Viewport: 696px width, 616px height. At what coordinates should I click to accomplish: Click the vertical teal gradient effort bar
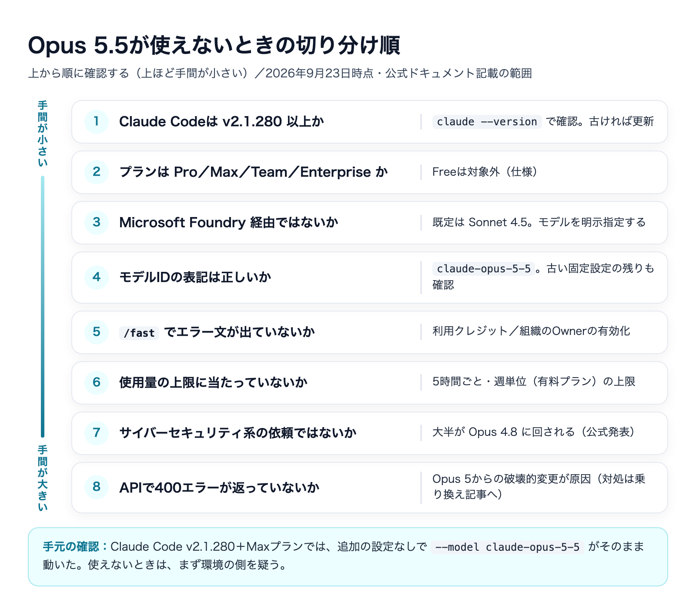(x=43, y=306)
